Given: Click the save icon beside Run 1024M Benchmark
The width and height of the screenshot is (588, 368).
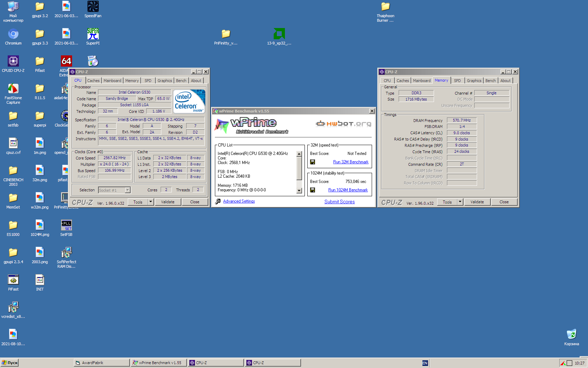Looking at the screenshot, I should pyautogui.click(x=313, y=190).
